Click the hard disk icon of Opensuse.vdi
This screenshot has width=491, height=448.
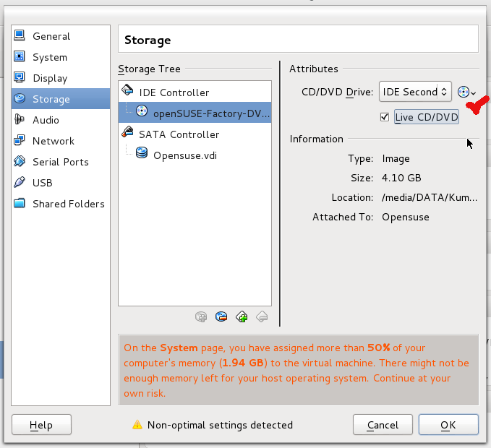pyautogui.click(x=142, y=152)
